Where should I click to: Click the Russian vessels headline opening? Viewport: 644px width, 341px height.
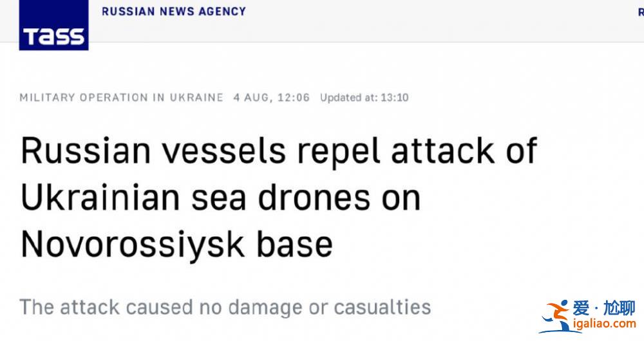coord(153,151)
